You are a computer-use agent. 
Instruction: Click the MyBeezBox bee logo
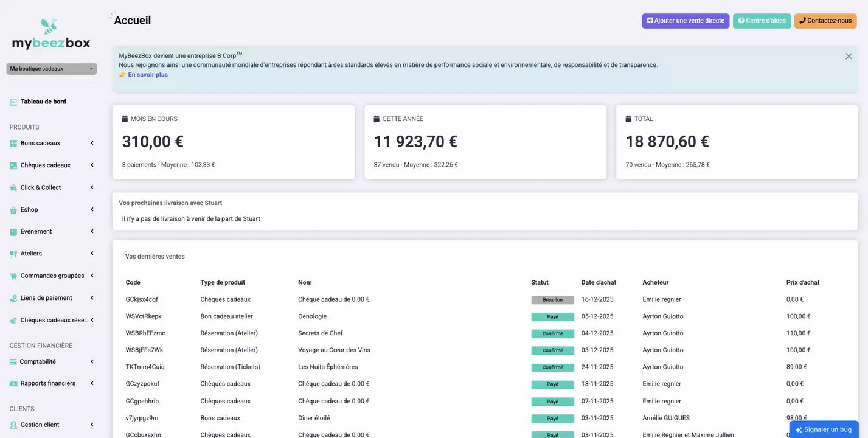coord(50,34)
